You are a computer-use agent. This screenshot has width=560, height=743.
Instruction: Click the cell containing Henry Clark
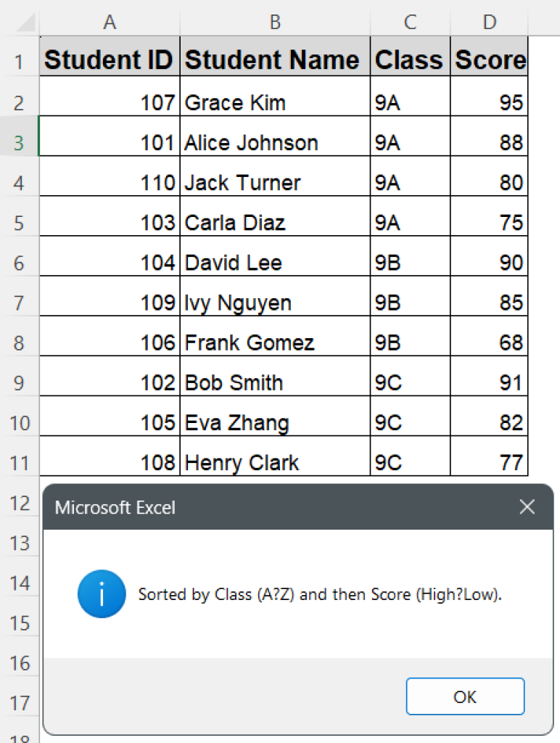[x=274, y=462]
